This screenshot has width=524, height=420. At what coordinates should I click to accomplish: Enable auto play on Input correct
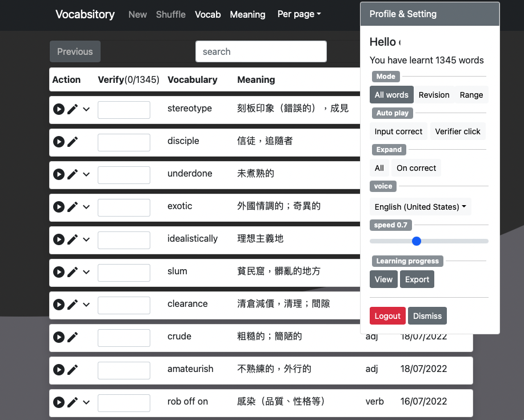click(398, 131)
